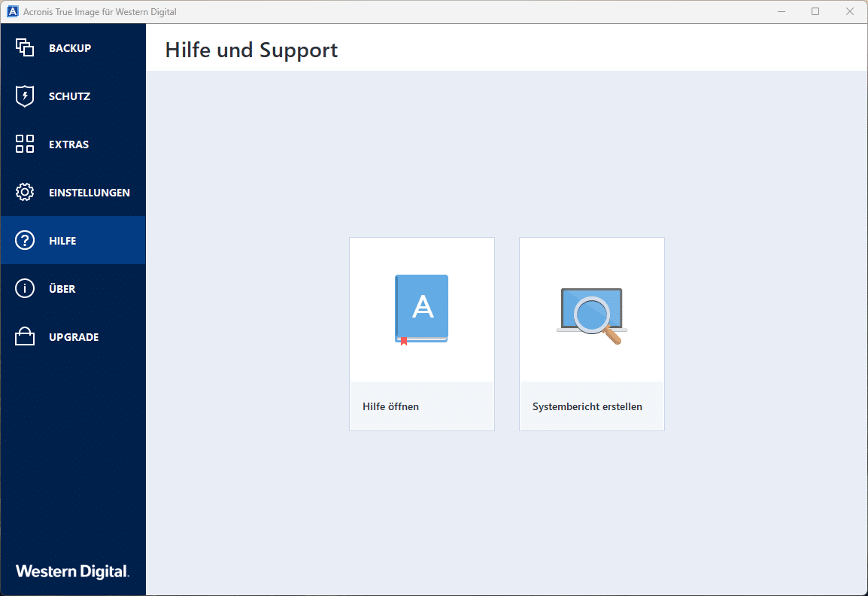Image resolution: width=868 pixels, height=596 pixels.
Task: Click the Extras four-squares grid icon
Action: [25, 144]
